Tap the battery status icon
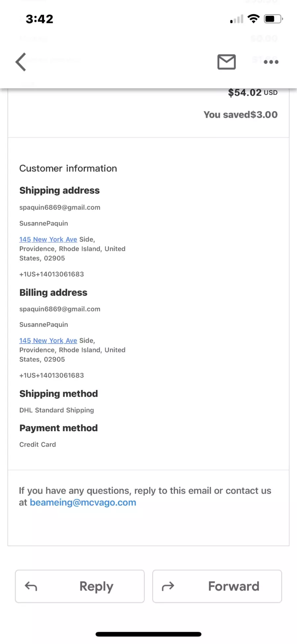The image size is (297, 644). [273, 19]
